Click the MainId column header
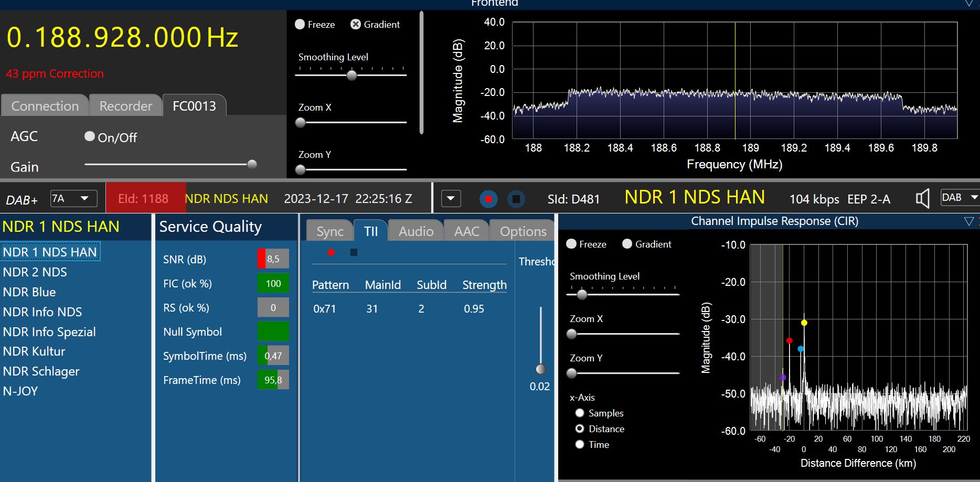Image resolution: width=980 pixels, height=482 pixels. [382, 285]
